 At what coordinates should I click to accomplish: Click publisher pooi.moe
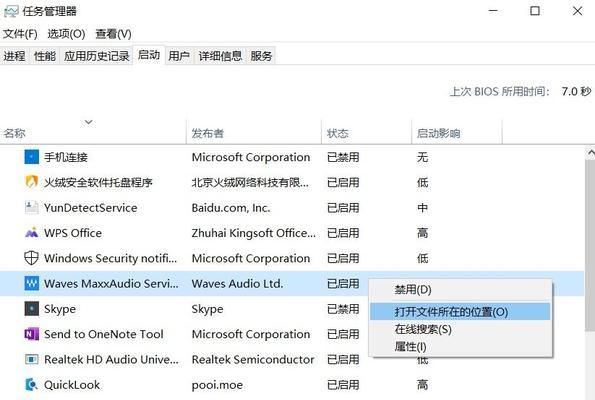pos(217,385)
